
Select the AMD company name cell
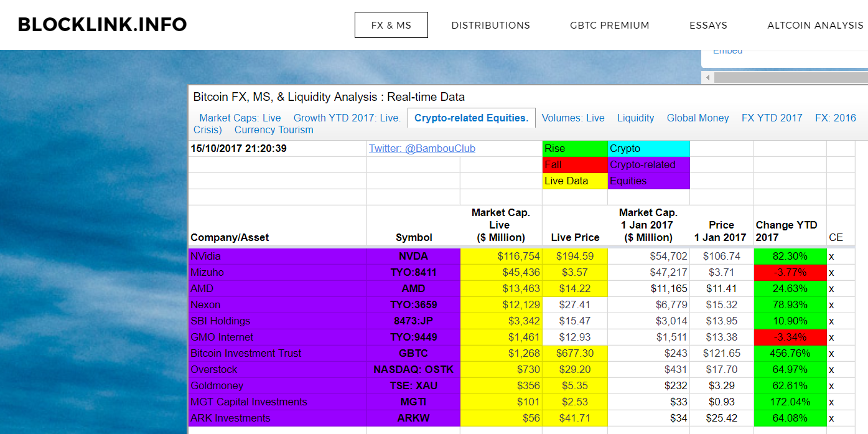pos(278,288)
